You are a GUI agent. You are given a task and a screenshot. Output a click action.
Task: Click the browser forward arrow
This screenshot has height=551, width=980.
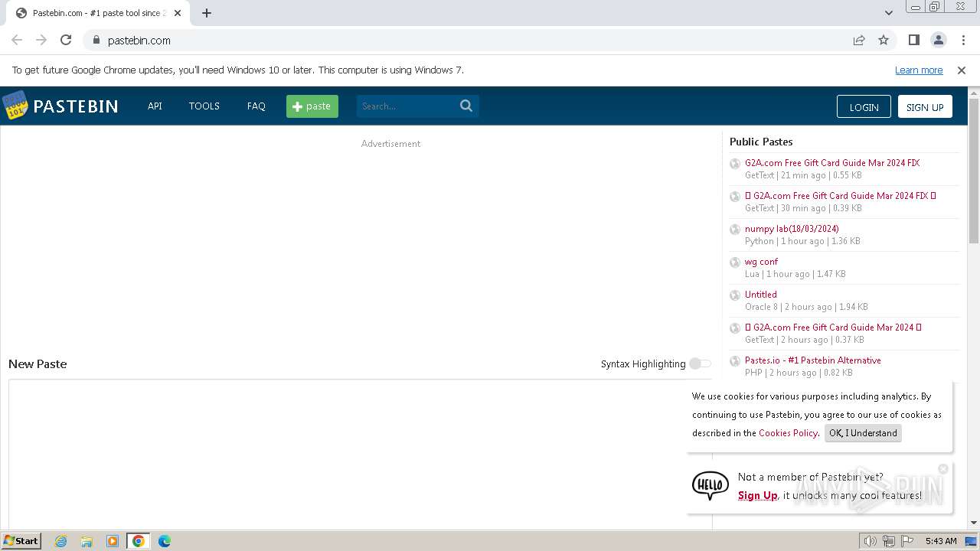point(41,40)
